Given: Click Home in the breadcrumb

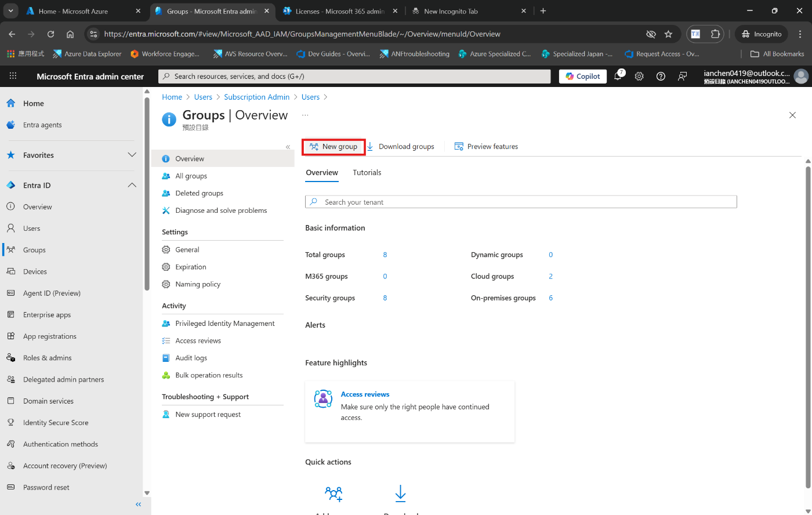Looking at the screenshot, I should click(172, 97).
